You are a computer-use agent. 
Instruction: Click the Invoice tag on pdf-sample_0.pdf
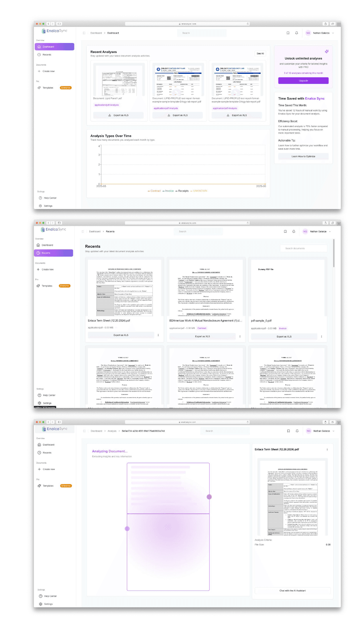click(x=282, y=329)
